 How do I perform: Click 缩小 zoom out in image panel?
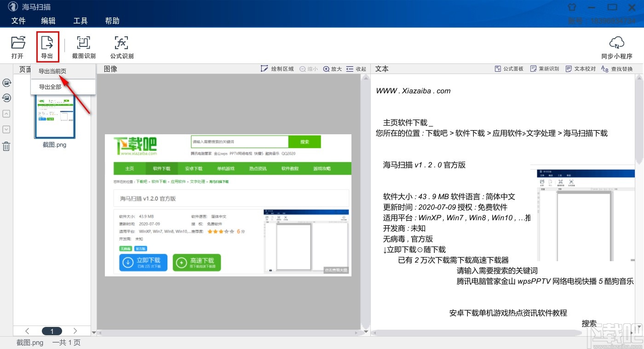(x=309, y=69)
